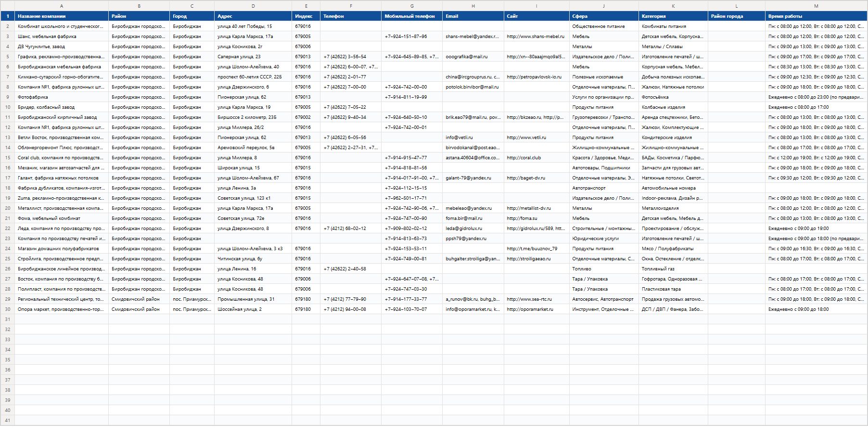Open website 'http://t.me/buuznov_79' cell
This screenshot has width=868, height=434.
coord(536,248)
